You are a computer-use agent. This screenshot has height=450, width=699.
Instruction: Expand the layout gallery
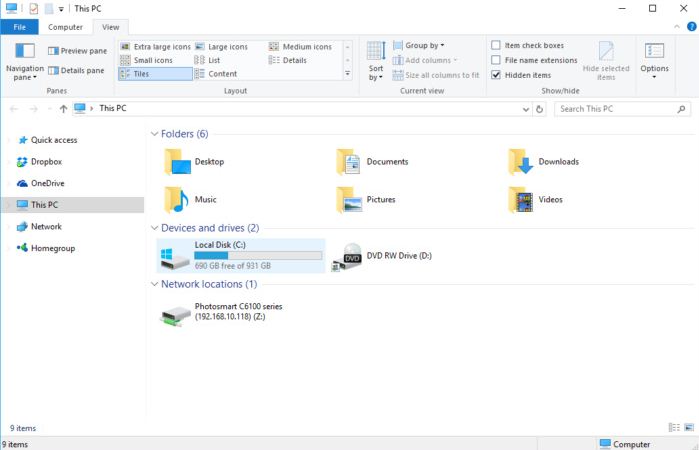(348, 74)
